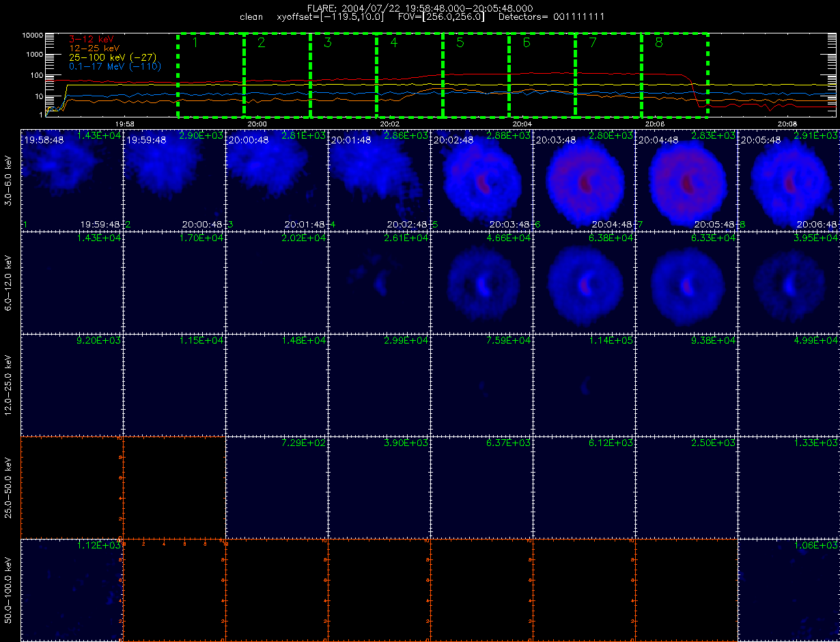Click the 19:58 tick label on the time axis
Image resolution: width=840 pixels, height=642 pixels.
click(124, 124)
